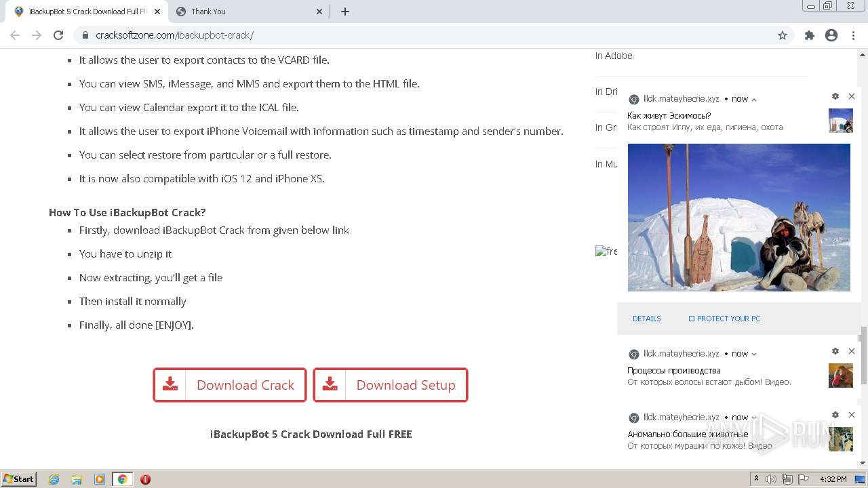Open Internet Explorer from the taskbar
Image resolution: width=868 pixels, height=488 pixels.
pyautogui.click(x=54, y=479)
